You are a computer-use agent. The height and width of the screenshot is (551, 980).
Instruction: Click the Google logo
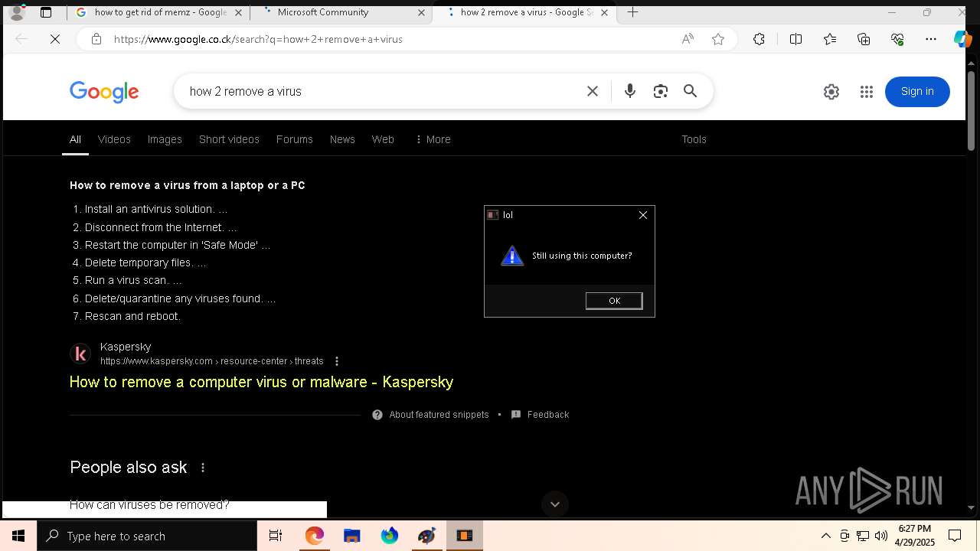point(104,92)
